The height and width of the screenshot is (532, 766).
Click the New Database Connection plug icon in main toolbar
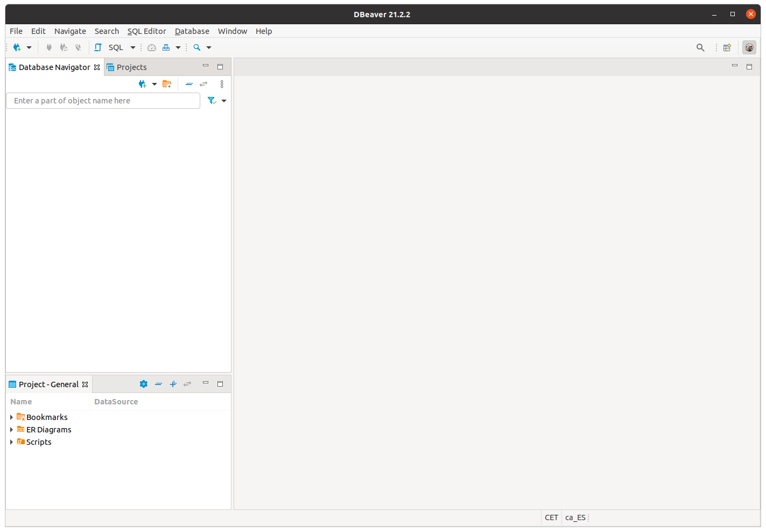click(x=17, y=47)
